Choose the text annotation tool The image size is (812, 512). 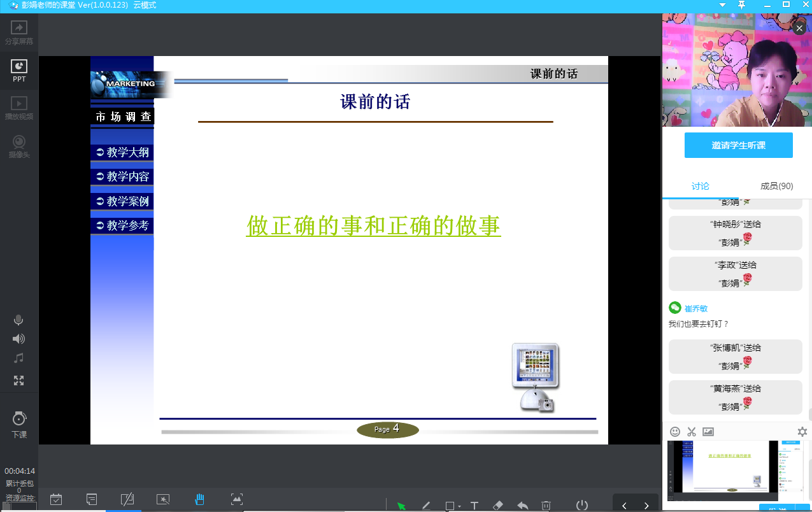474,506
